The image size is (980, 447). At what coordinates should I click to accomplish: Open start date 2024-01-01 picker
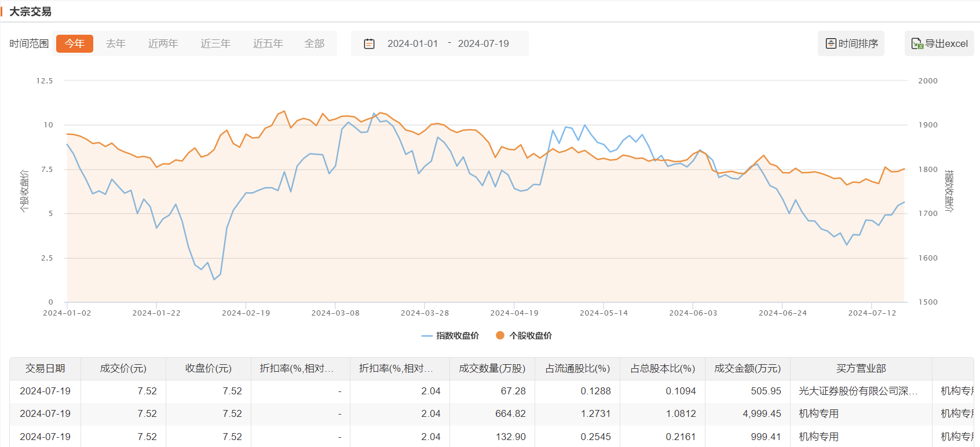point(412,44)
